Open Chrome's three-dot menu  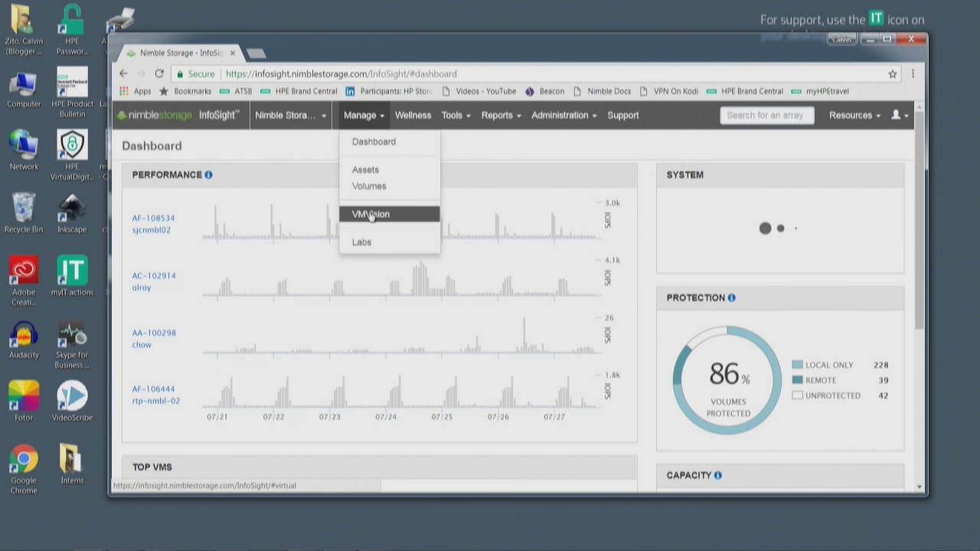[913, 73]
